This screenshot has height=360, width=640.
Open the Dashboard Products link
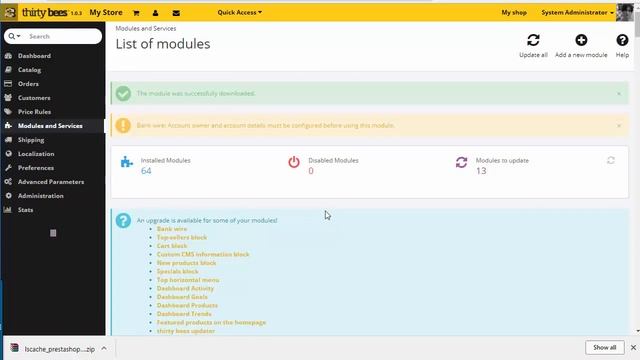[187, 305]
